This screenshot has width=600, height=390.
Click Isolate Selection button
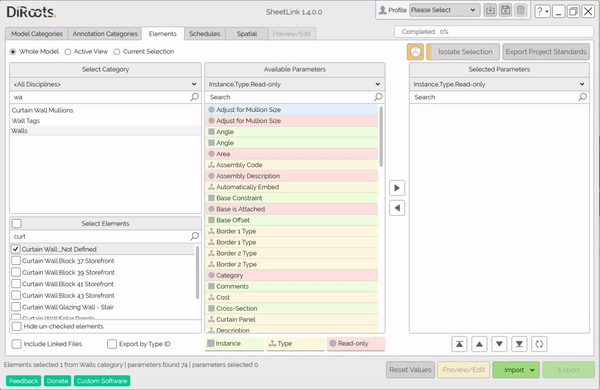(463, 52)
